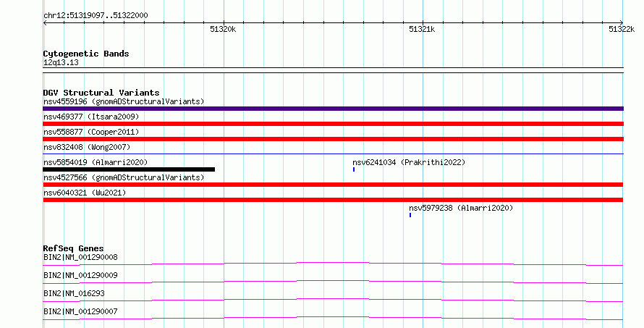Click the 51320k ruler tick label

223,29
